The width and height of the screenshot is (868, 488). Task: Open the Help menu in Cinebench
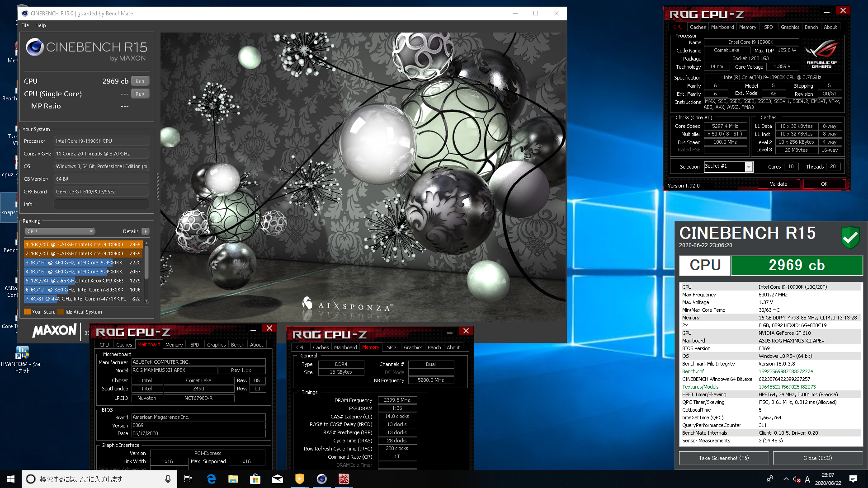(x=41, y=25)
